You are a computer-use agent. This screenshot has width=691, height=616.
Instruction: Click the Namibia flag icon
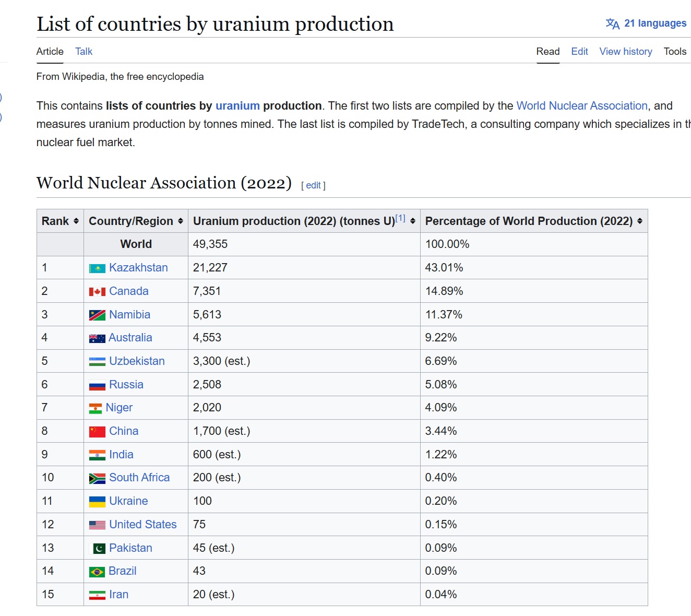coord(97,315)
